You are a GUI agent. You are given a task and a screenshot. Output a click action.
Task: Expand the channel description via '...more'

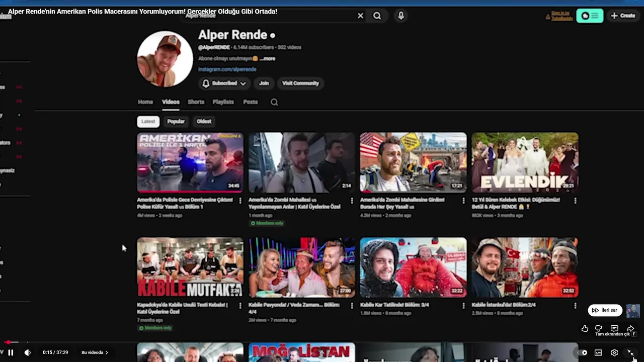coord(267,58)
